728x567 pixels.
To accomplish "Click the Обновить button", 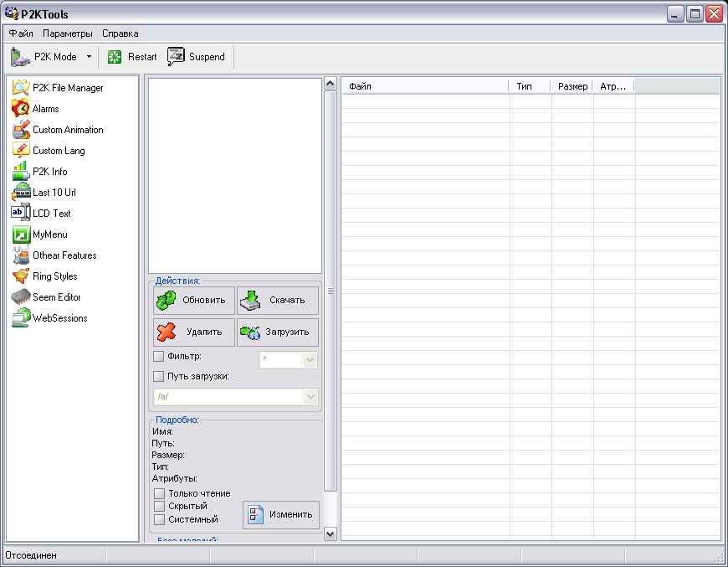I will pyautogui.click(x=194, y=300).
